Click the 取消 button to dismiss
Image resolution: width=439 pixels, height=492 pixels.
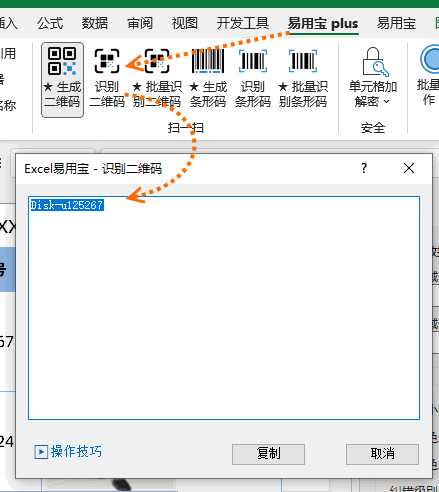point(382,454)
